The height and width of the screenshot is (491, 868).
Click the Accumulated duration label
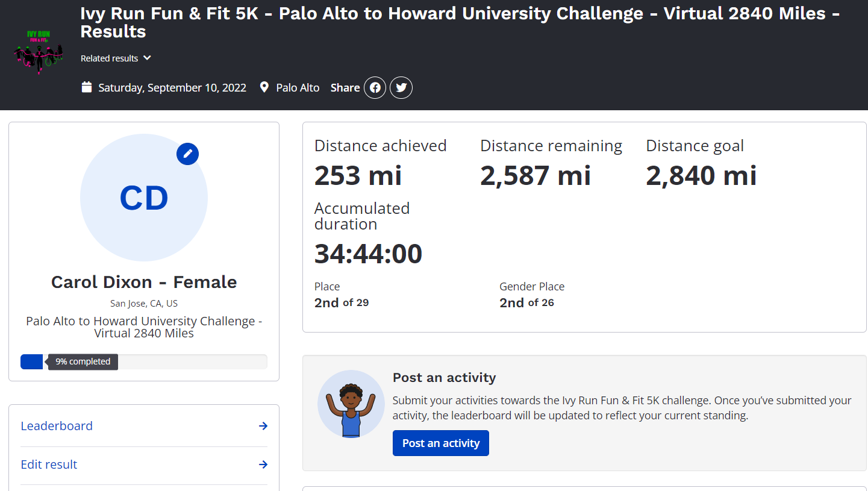(362, 216)
